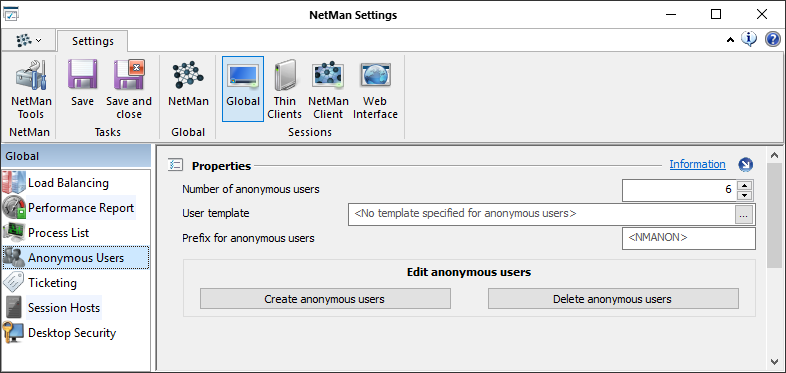The width and height of the screenshot is (786, 373).
Task: Click the anonymous users number field
Action: 680,190
